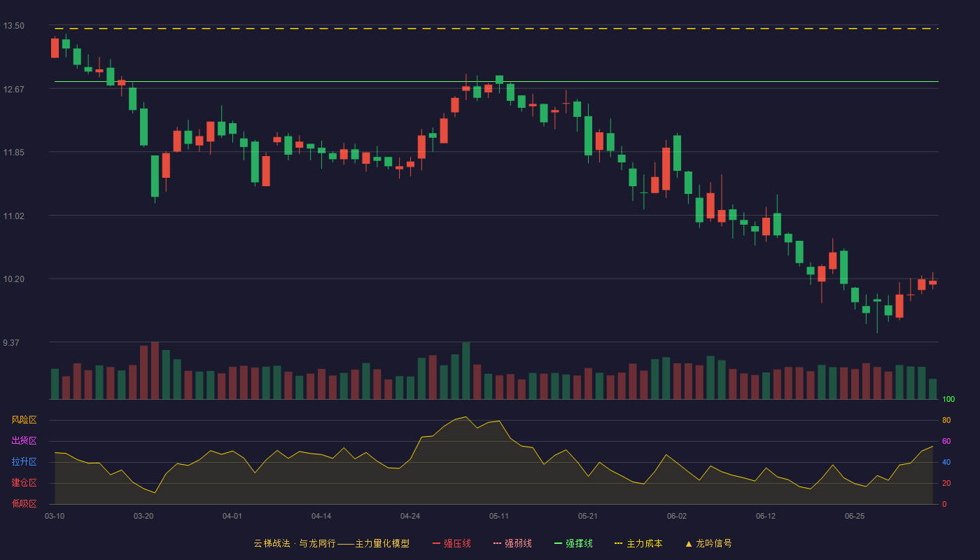Click the 低吸区 zone label

pos(24,504)
